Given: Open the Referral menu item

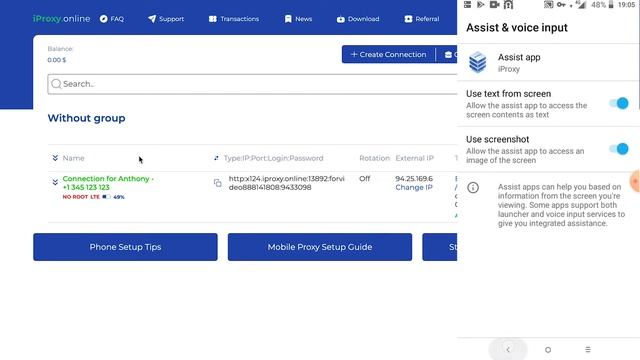Looking at the screenshot, I should click(x=422, y=19).
